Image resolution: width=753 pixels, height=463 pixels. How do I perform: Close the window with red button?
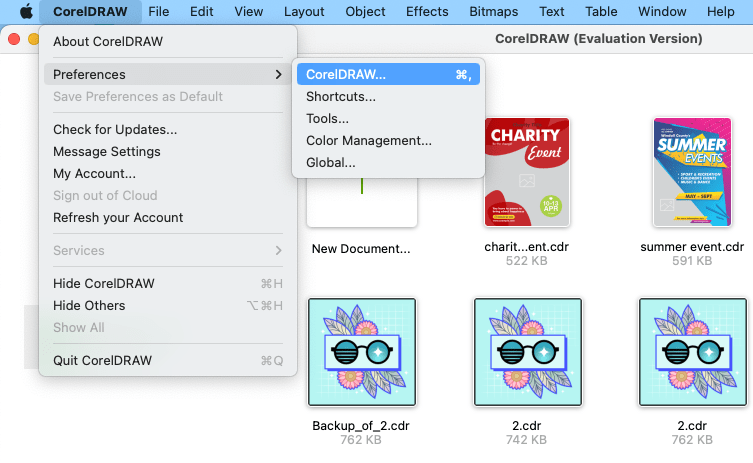[x=14, y=39]
